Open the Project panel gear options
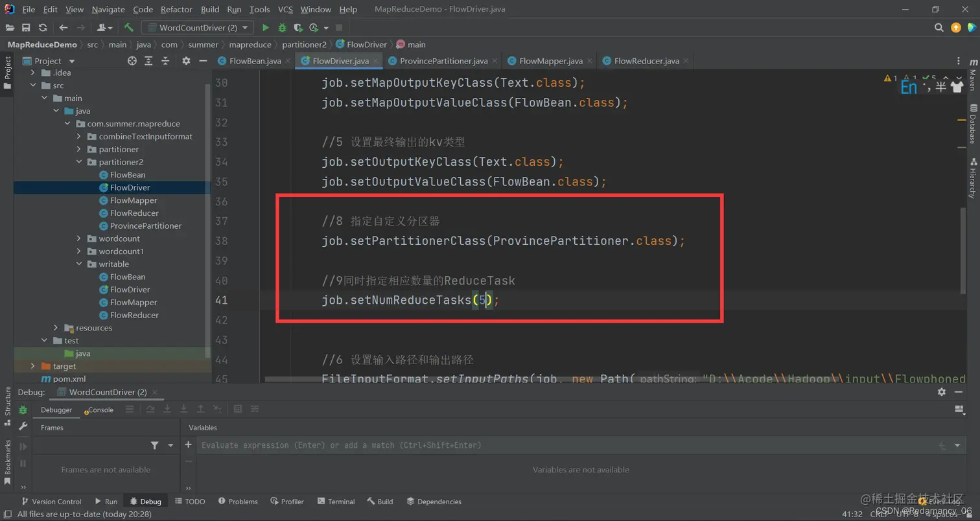Viewport: 980px width, 521px height. (x=186, y=60)
